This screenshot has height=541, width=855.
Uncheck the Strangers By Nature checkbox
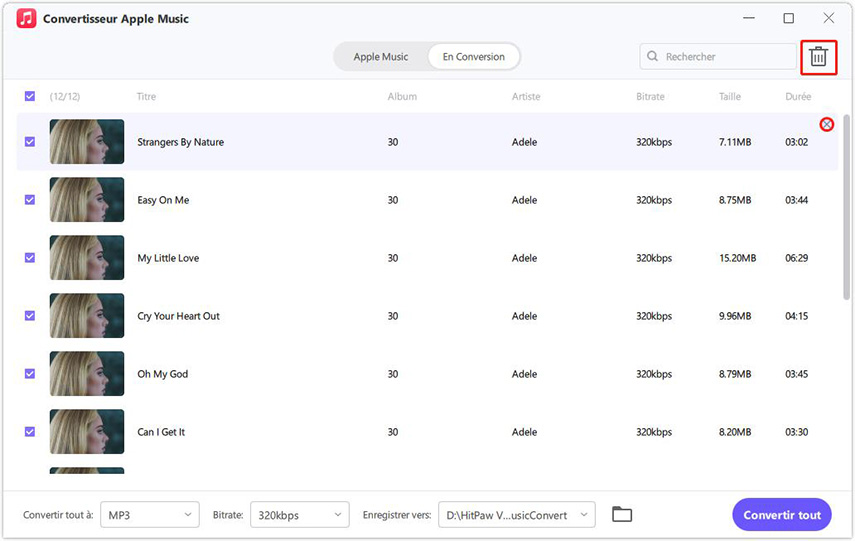(30, 142)
